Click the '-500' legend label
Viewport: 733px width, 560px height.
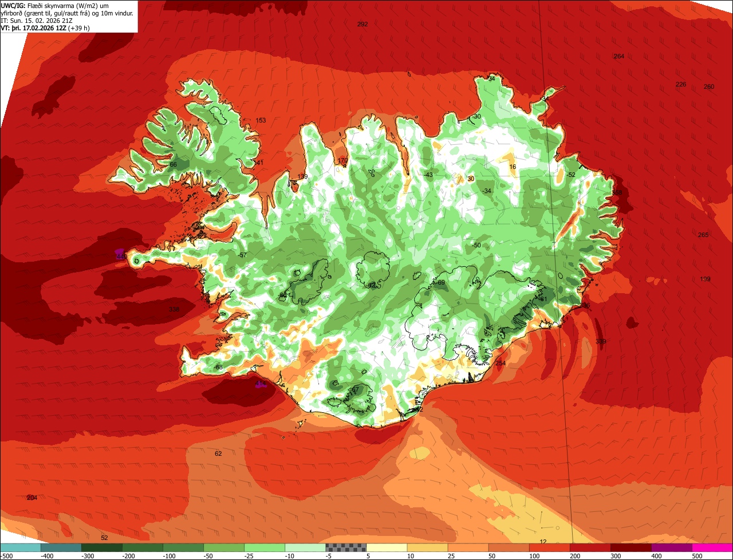7,556
